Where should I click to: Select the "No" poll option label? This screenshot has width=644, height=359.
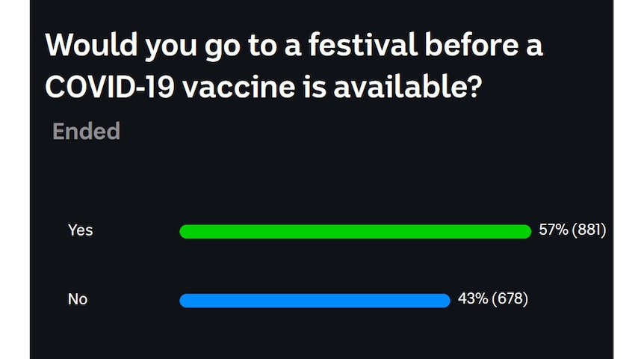click(78, 299)
